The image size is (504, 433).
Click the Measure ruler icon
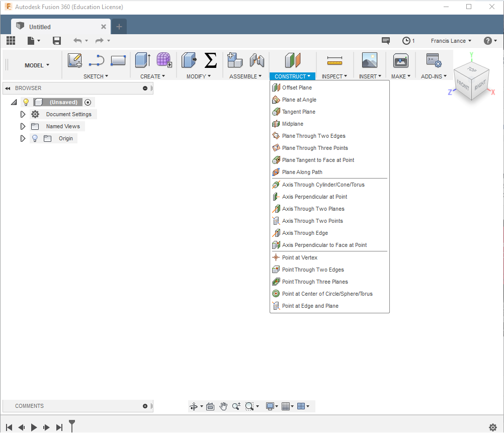tap(334, 60)
